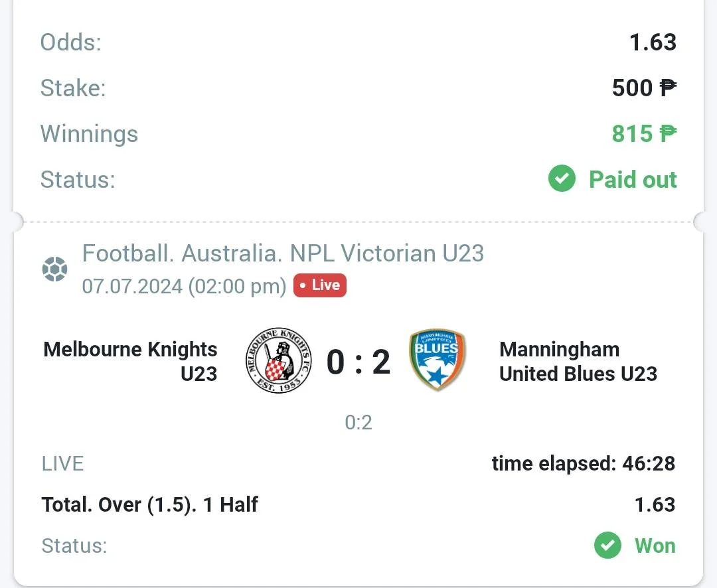The height and width of the screenshot is (588, 717).
Task: Click the Melbourne Knights club crest
Action: tap(278, 361)
